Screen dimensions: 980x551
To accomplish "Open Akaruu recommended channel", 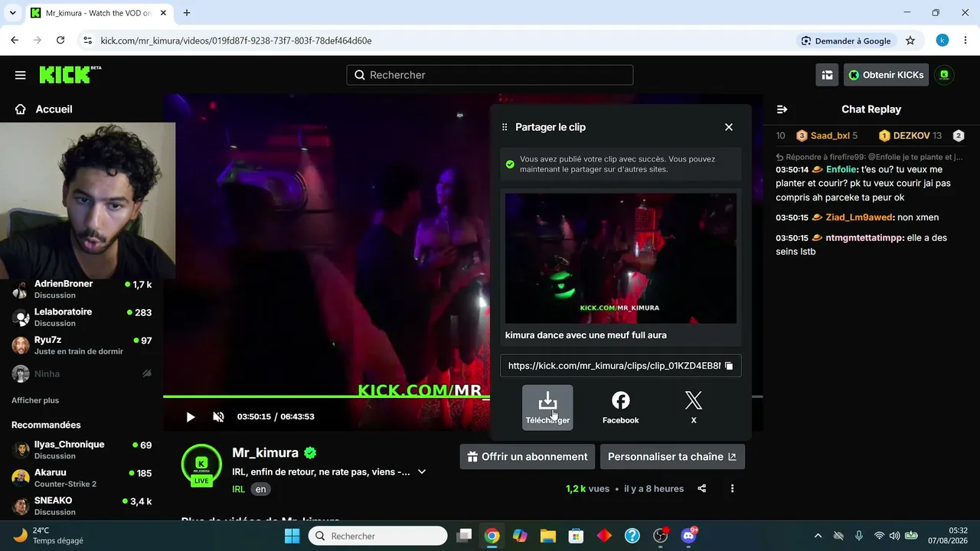I will click(82, 478).
